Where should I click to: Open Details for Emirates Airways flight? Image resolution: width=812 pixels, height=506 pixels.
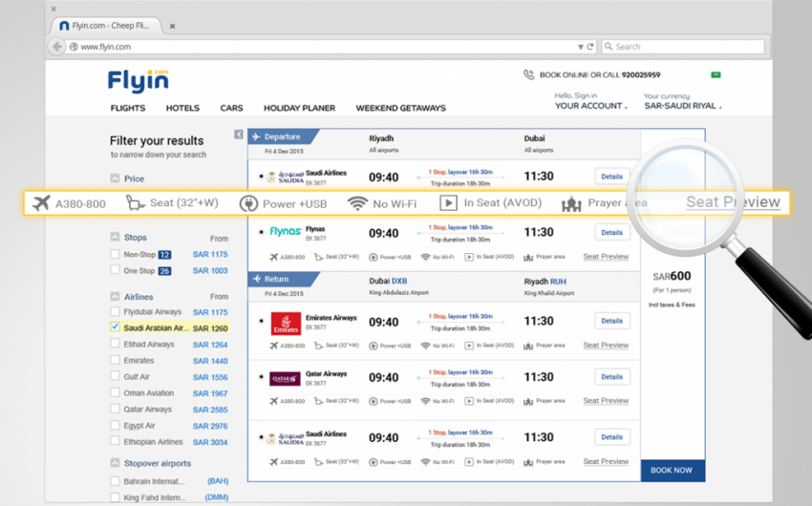pyautogui.click(x=611, y=321)
